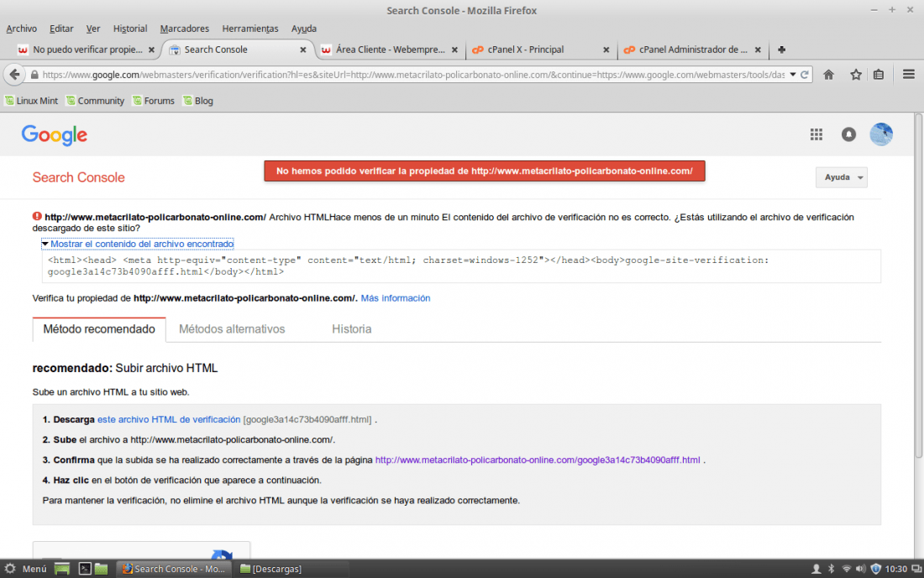
Task: Collapse 'Mostrar el contenido del archivo encontrado'
Action: [138, 244]
